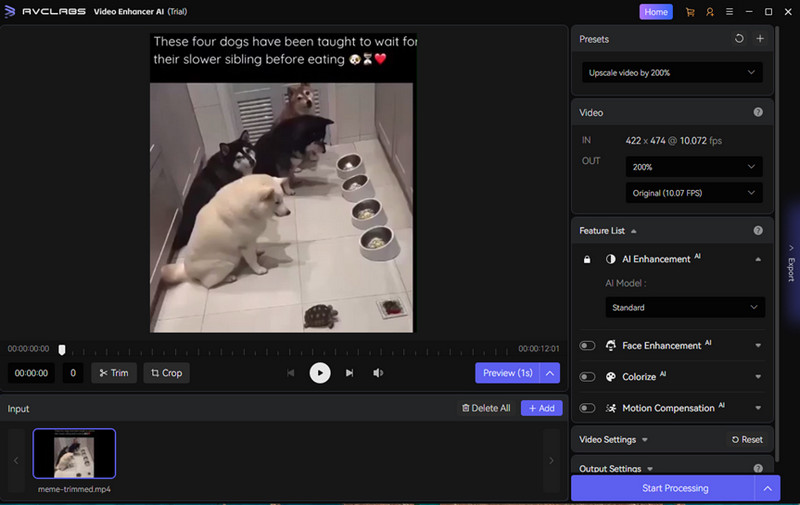The height and width of the screenshot is (505, 800).
Task: Play the video preview
Action: coord(319,373)
